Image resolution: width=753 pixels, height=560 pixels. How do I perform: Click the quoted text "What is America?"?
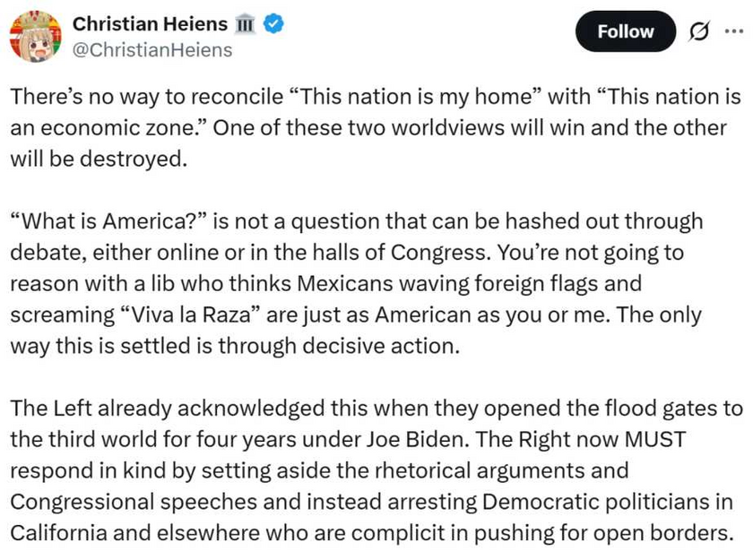pyautogui.click(x=108, y=221)
